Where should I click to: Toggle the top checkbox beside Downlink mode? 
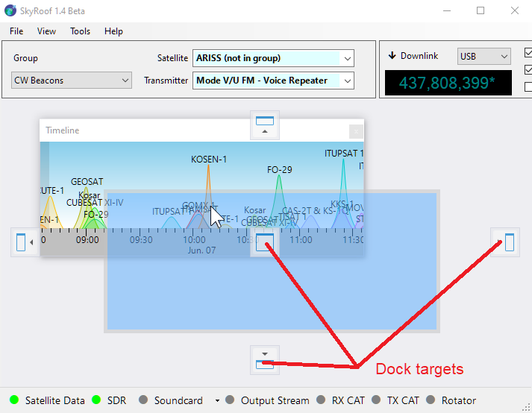click(x=528, y=54)
